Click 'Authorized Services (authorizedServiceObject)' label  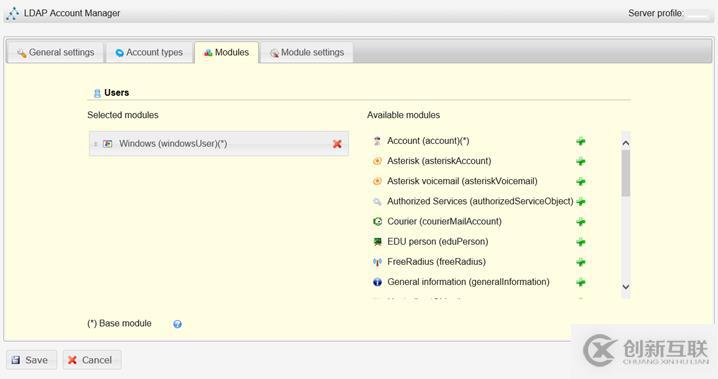[x=480, y=201]
